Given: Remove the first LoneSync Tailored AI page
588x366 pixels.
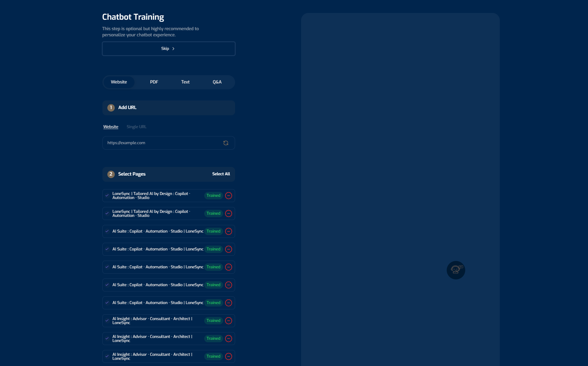Looking at the screenshot, I should coord(229,196).
